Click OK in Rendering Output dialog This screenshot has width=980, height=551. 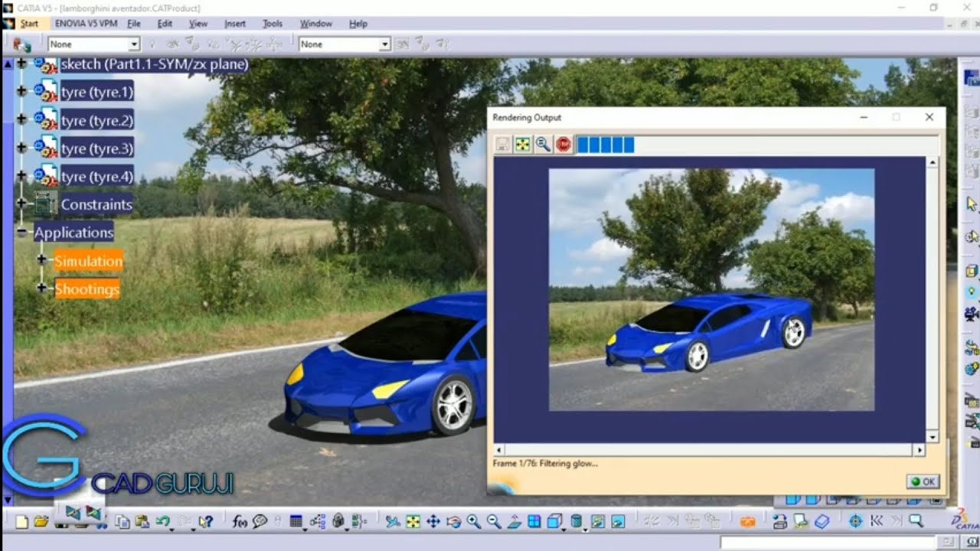tap(923, 481)
